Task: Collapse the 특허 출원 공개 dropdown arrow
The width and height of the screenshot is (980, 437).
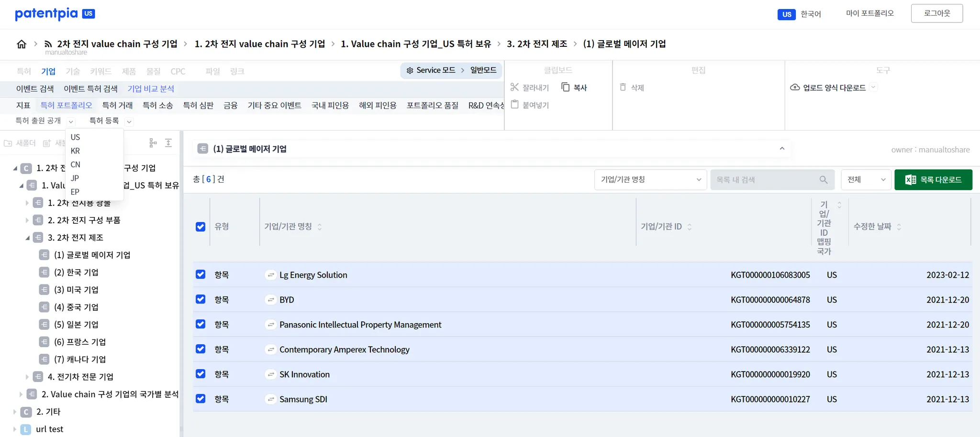Action: [71, 121]
